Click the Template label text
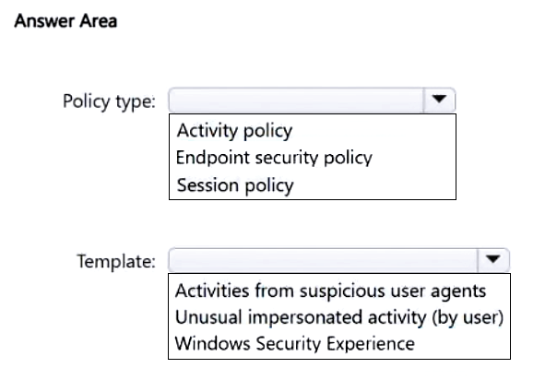 116,261
